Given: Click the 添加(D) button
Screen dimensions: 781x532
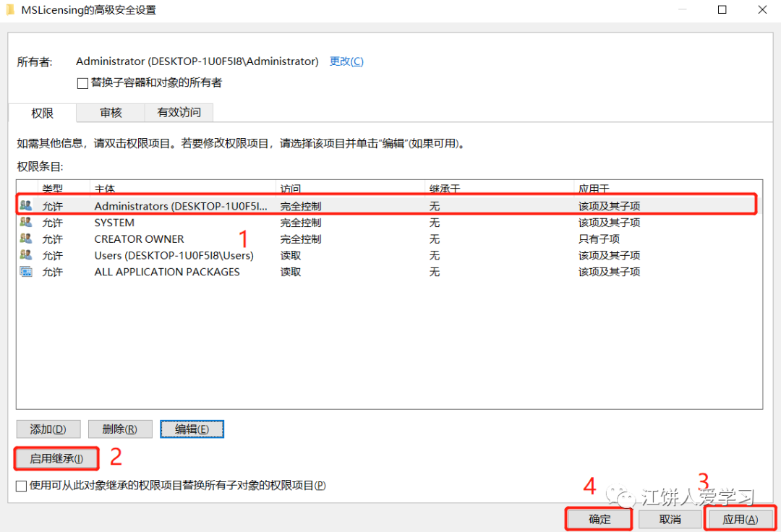Looking at the screenshot, I should (x=48, y=429).
